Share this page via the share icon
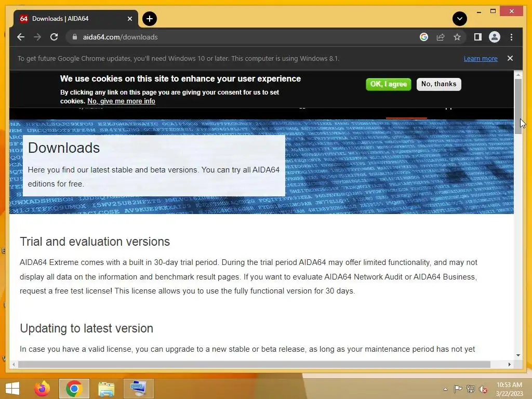The width and height of the screenshot is (532, 399). coord(441,37)
